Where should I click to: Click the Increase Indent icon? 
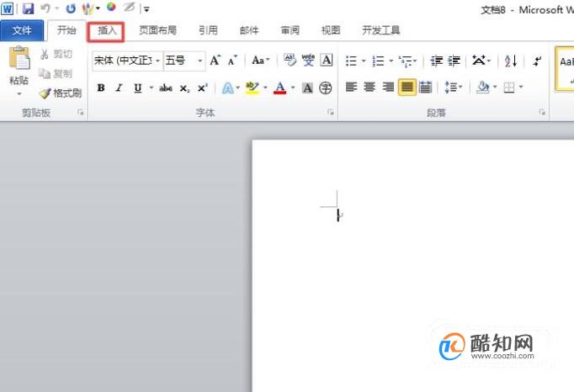click(454, 61)
